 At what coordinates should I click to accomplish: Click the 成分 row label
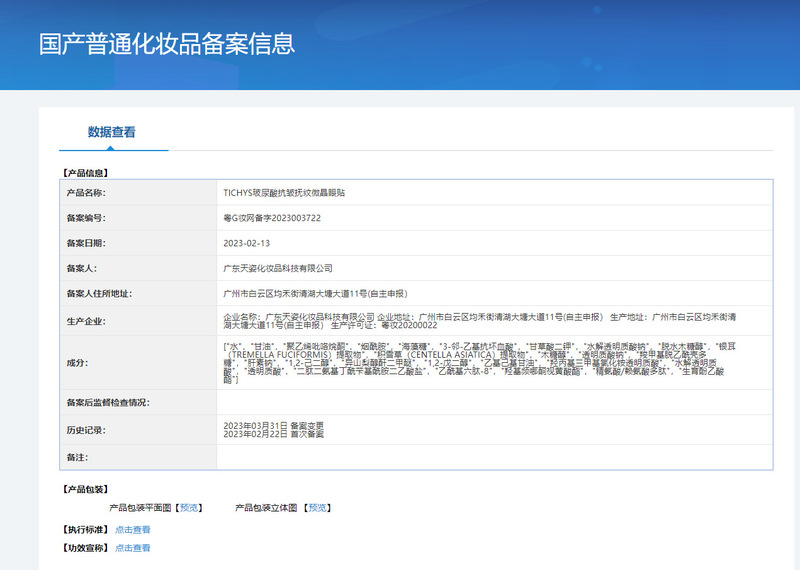pyautogui.click(x=77, y=363)
